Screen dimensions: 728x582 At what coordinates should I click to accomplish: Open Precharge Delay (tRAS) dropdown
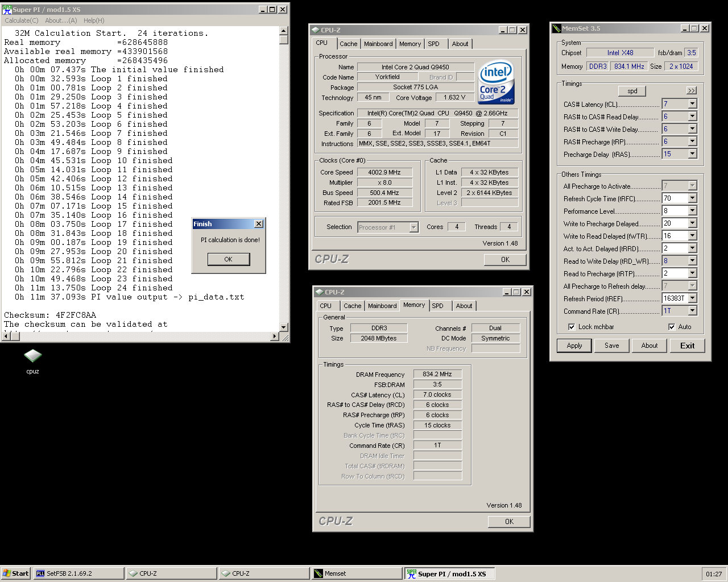coord(692,154)
